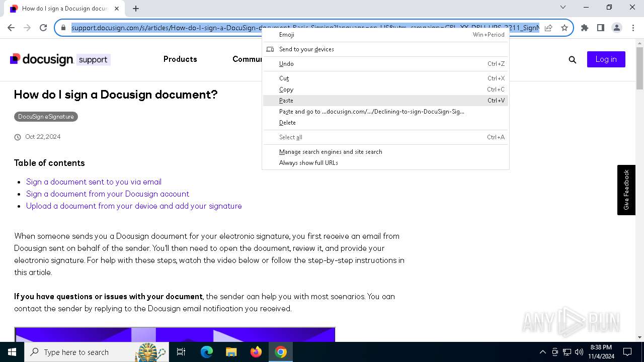This screenshot has width=644, height=362.
Task: Click the network tray icon
Action: click(x=567, y=352)
